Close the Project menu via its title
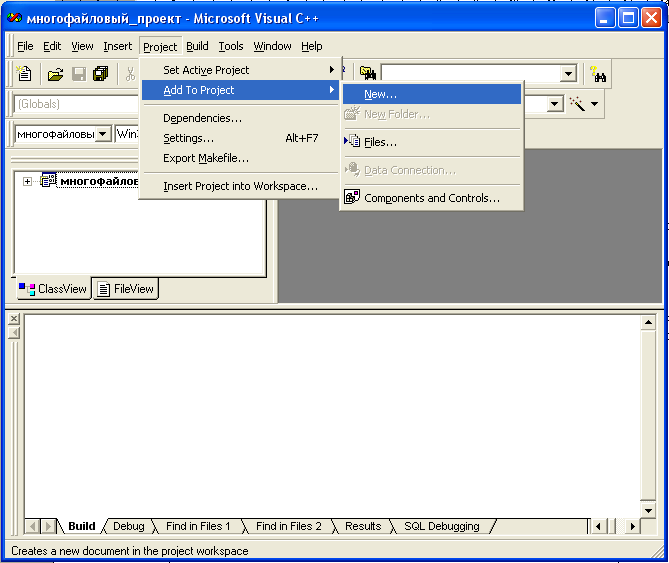Viewport: 669px width, 563px height. [160, 46]
